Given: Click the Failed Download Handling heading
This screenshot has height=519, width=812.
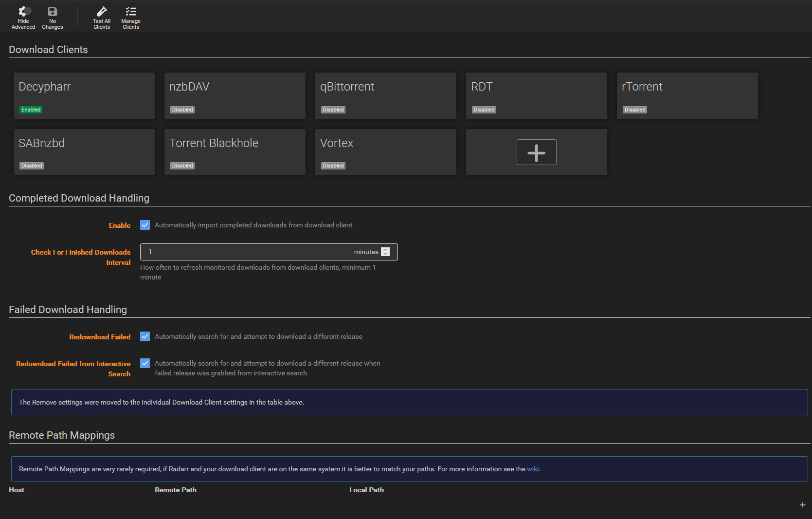Looking at the screenshot, I should tap(68, 310).
